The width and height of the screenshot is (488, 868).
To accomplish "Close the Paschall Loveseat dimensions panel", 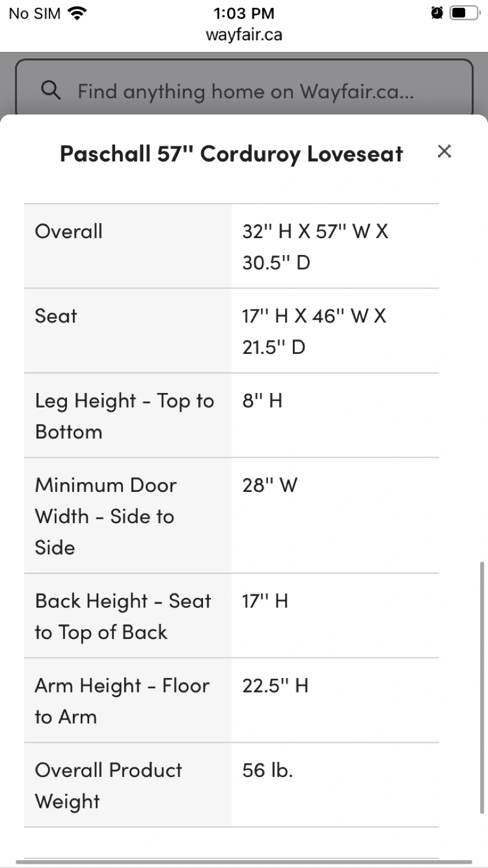I will (x=444, y=151).
